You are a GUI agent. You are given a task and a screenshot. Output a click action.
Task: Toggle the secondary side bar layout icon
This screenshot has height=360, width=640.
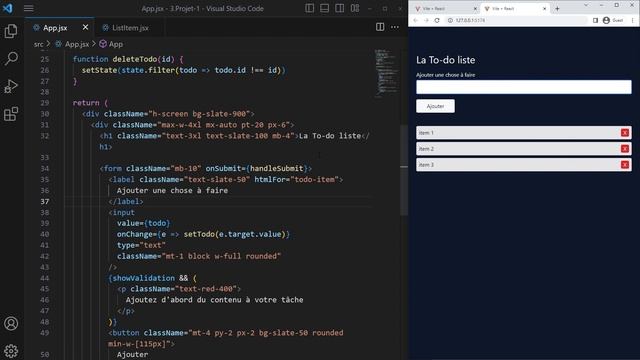(340, 8)
